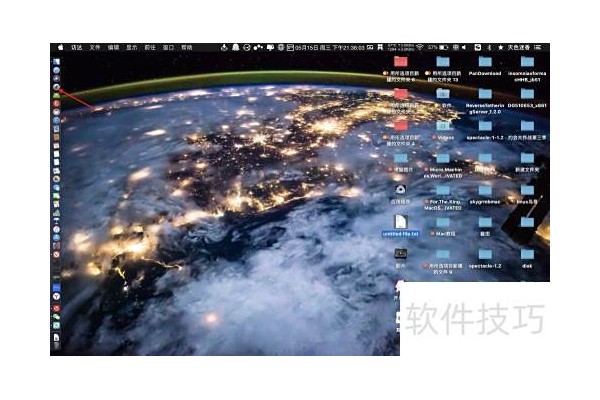Open the 前往 menu in menu bar

pyautogui.click(x=150, y=47)
